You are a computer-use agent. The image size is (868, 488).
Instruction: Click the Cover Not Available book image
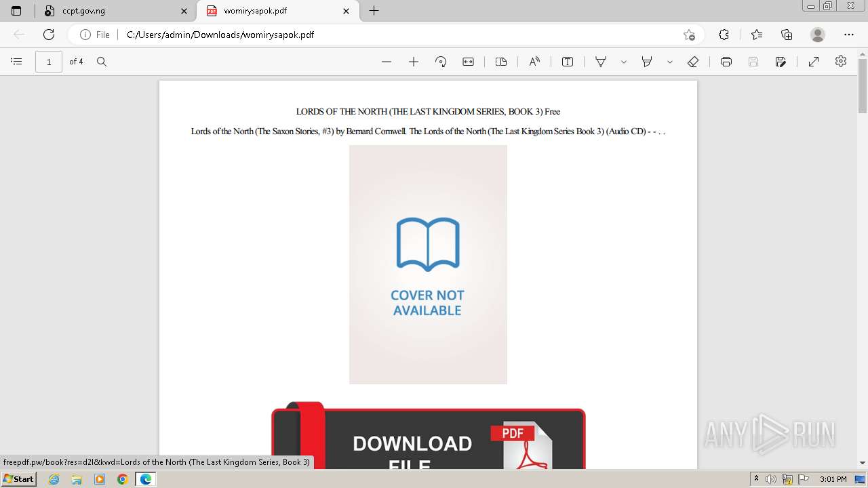[x=428, y=264]
